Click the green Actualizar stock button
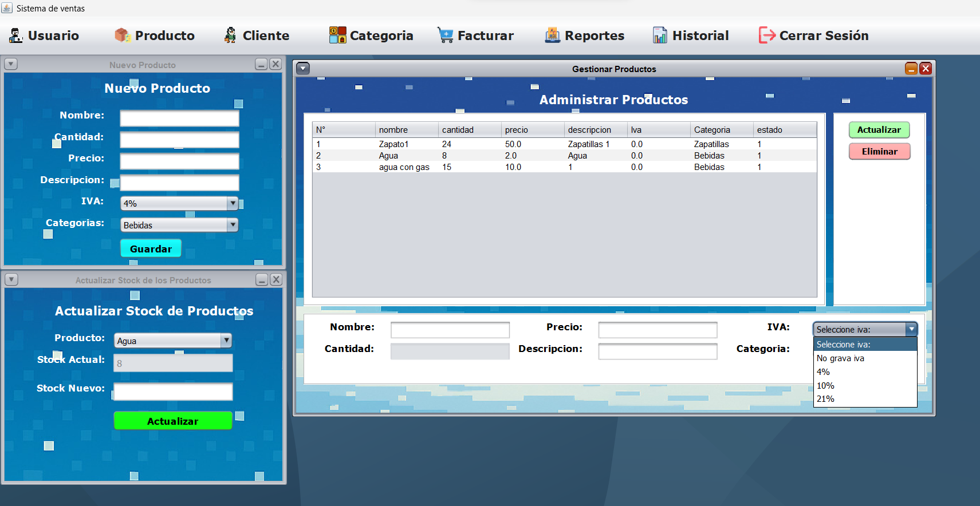The image size is (980, 506). 173,421
